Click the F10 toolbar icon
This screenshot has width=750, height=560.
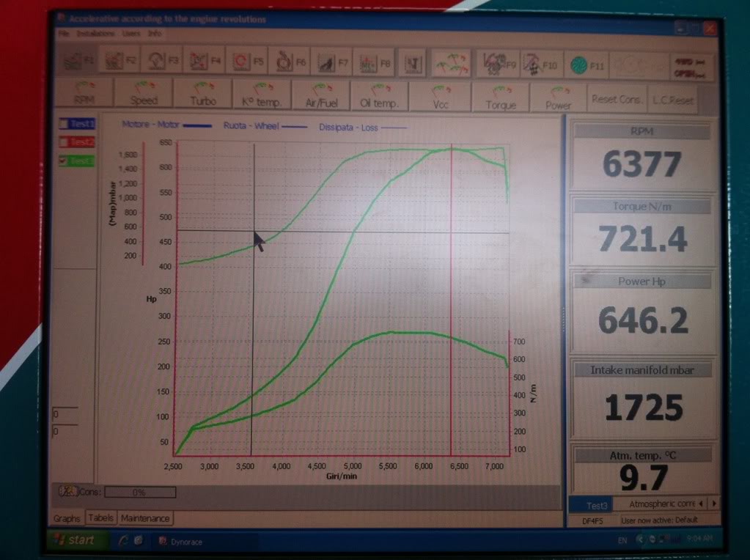pyautogui.click(x=540, y=65)
